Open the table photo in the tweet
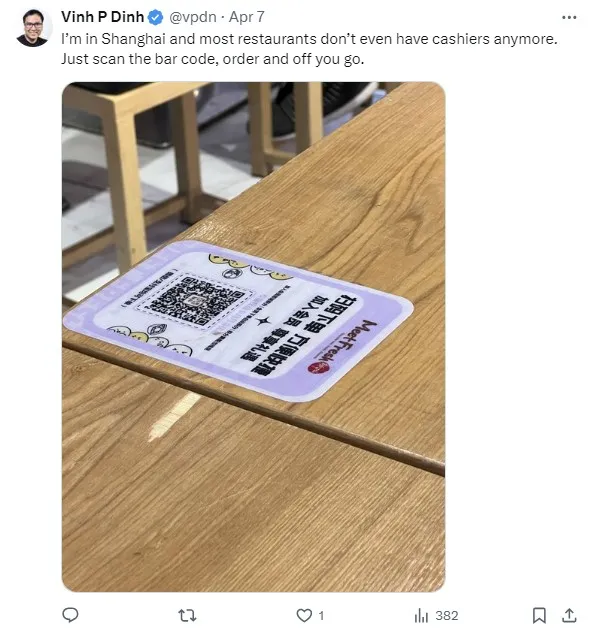593x629 pixels. tap(254, 337)
